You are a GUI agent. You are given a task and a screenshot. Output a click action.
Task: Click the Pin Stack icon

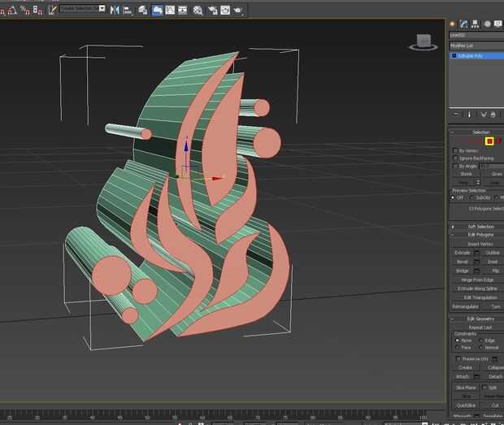(x=456, y=115)
